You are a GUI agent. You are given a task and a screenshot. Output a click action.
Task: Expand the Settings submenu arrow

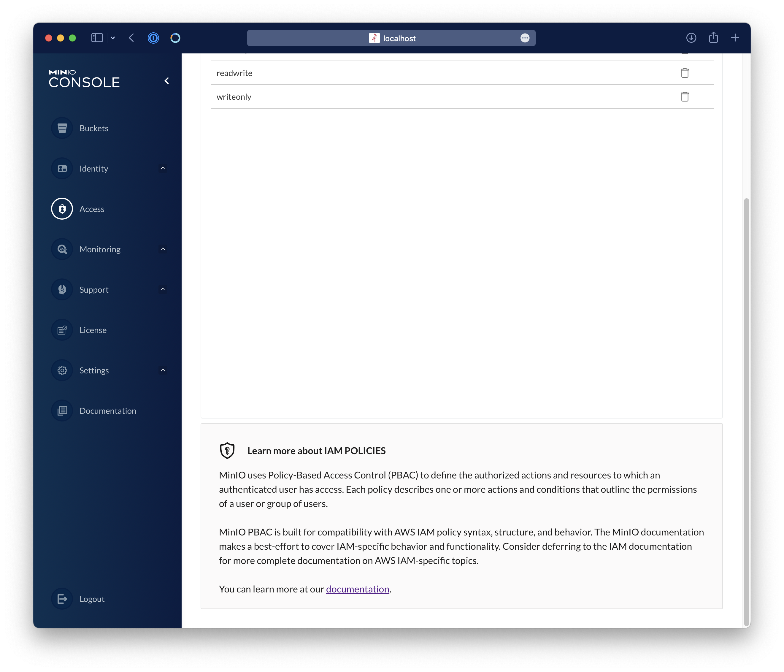[163, 370]
